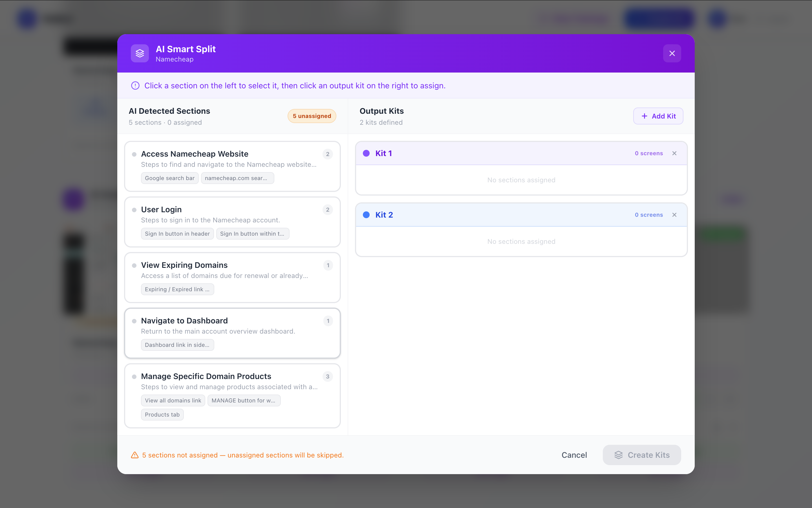Click the purple Kit 1 color dot

click(x=366, y=153)
